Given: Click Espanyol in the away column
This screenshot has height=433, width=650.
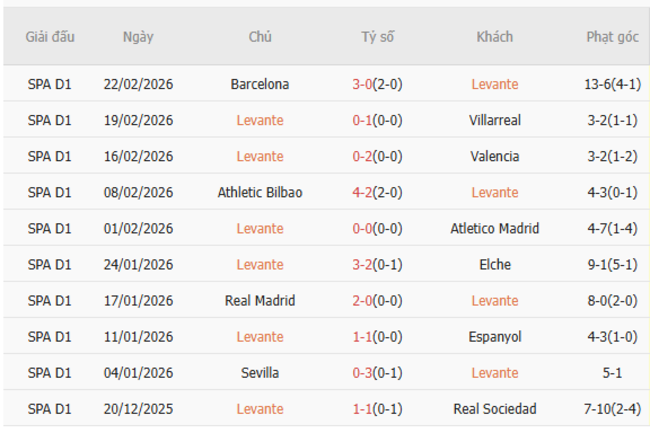Looking at the screenshot, I should coord(494,337).
